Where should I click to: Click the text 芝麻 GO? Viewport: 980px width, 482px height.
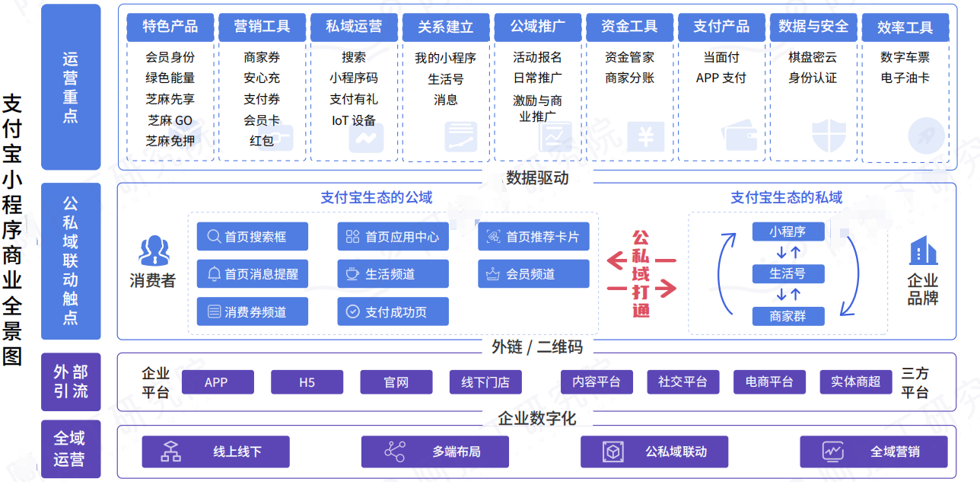tap(170, 120)
